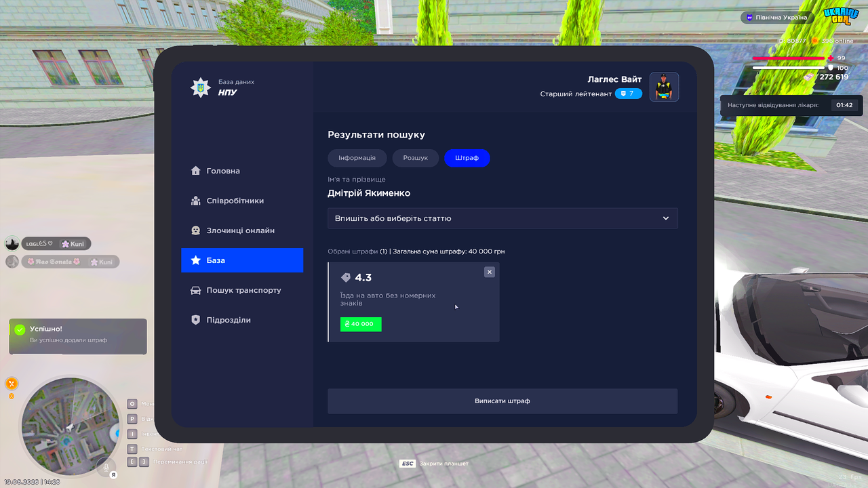Click the T key hint for Текстовий чат
The width and height of the screenshot is (868, 488).
point(133,449)
